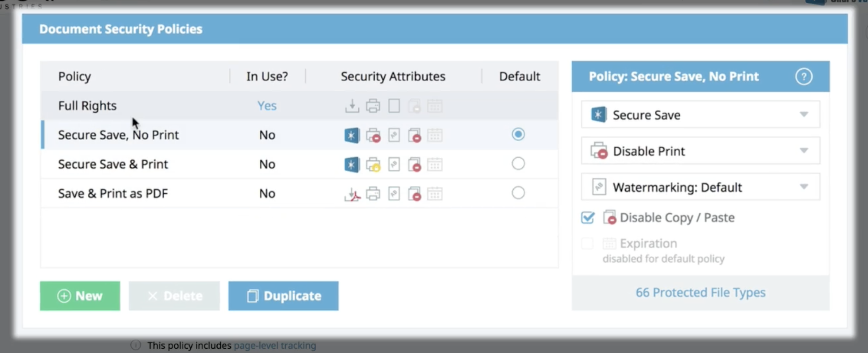Click the save icon in Full Rights row

pyautogui.click(x=352, y=106)
